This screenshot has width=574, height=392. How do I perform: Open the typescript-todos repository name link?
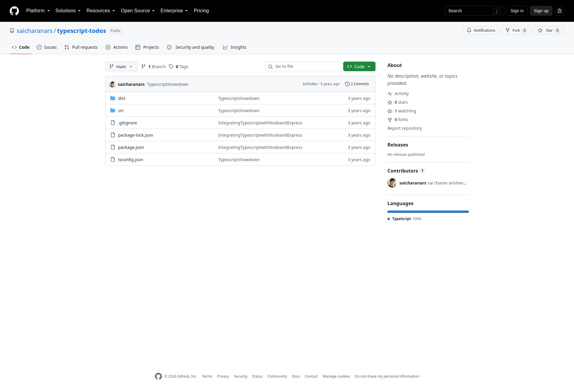pyautogui.click(x=82, y=31)
